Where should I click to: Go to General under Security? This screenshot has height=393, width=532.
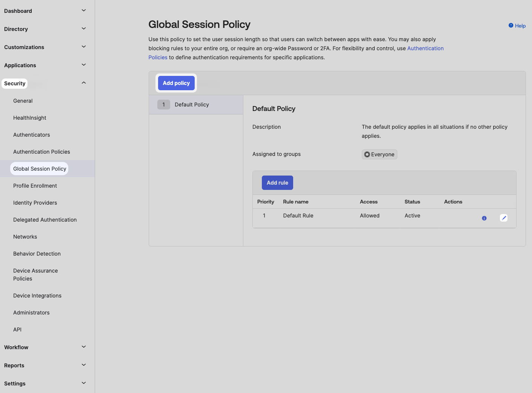(x=23, y=101)
